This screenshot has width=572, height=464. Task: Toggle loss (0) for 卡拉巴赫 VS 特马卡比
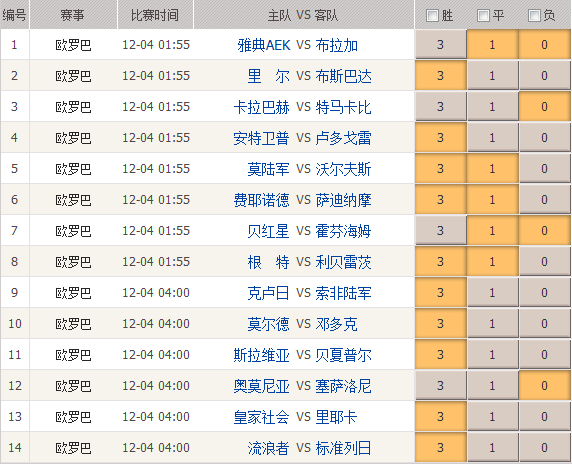click(545, 107)
